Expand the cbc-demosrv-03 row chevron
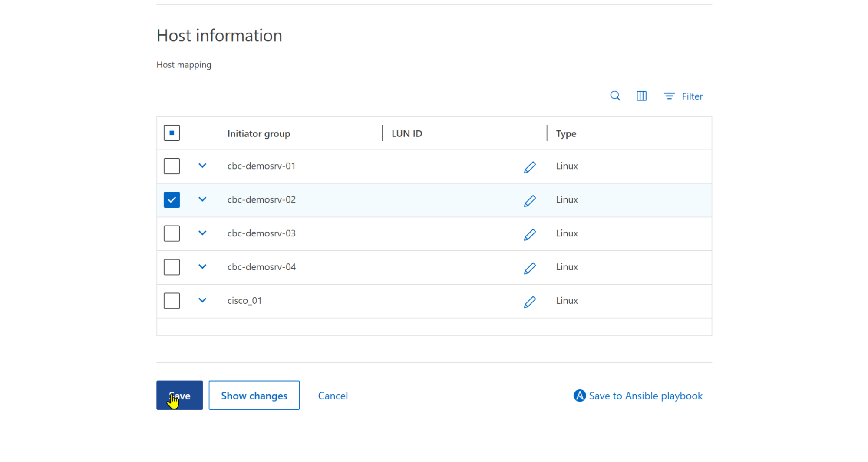 coord(202,233)
